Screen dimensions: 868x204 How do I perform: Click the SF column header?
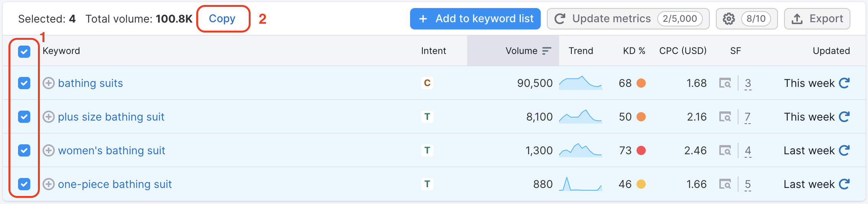pyautogui.click(x=735, y=51)
